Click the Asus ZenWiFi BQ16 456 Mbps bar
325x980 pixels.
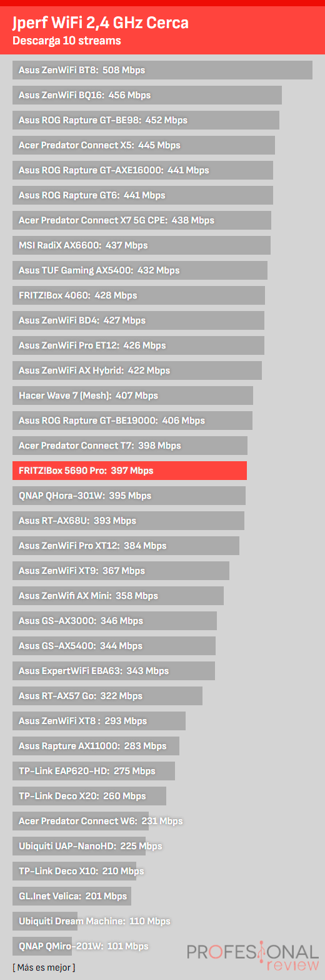[x=147, y=95]
